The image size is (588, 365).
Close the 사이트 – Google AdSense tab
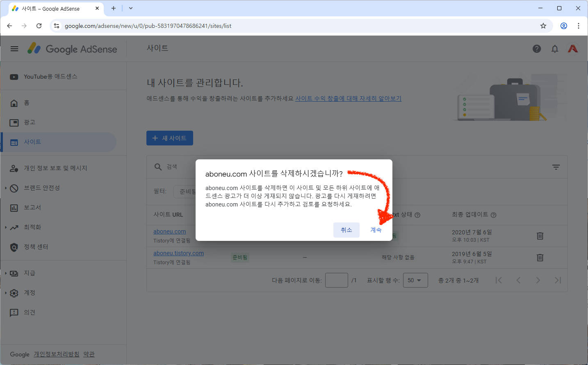(x=97, y=8)
